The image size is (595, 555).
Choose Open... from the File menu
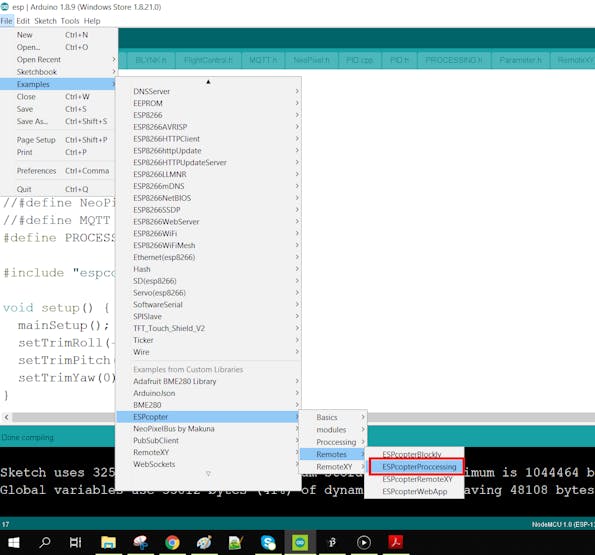pyautogui.click(x=57, y=47)
